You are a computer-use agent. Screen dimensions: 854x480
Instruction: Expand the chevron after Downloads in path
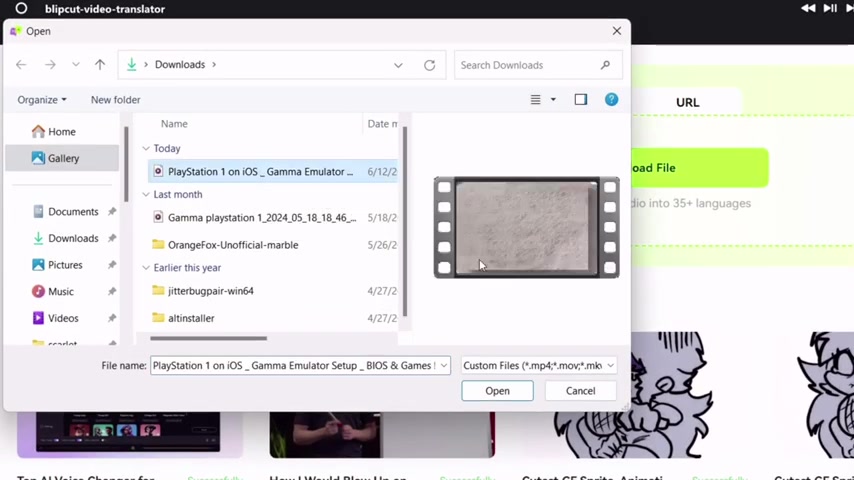coord(214,65)
